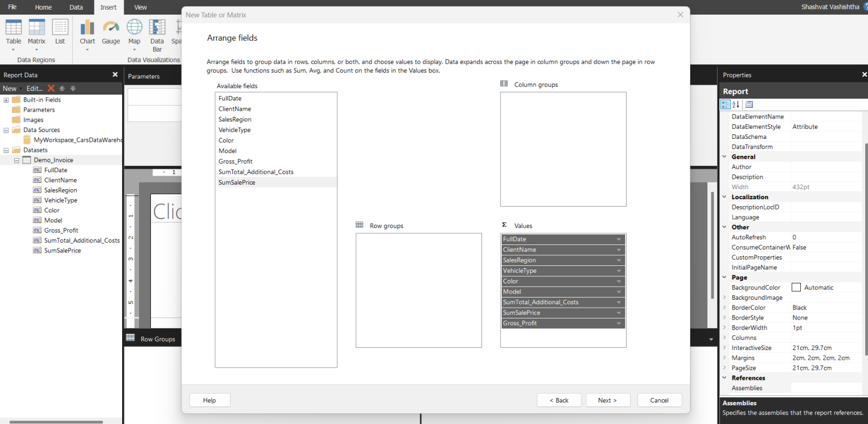Delete the selected dataset with the red X
868x424 pixels.
(50, 88)
